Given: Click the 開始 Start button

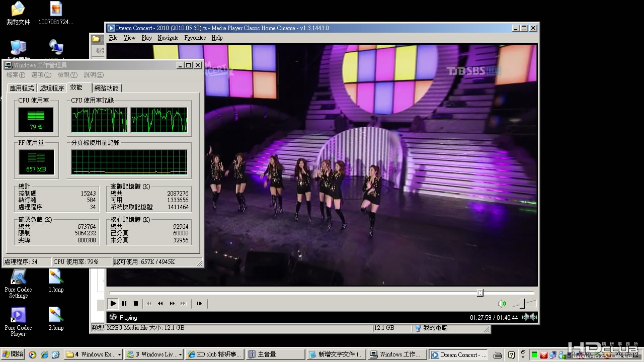Looking at the screenshot, I should coord(13,354).
